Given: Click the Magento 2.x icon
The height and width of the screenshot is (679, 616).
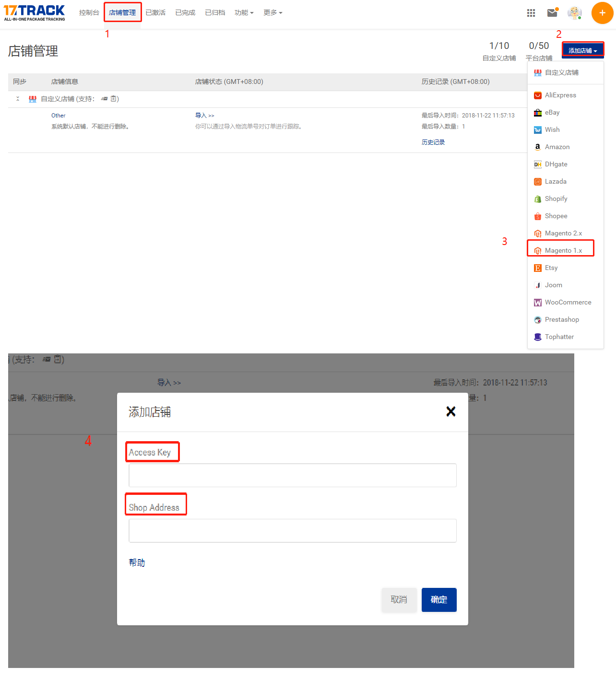Looking at the screenshot, I should click(x=538, y=234).
